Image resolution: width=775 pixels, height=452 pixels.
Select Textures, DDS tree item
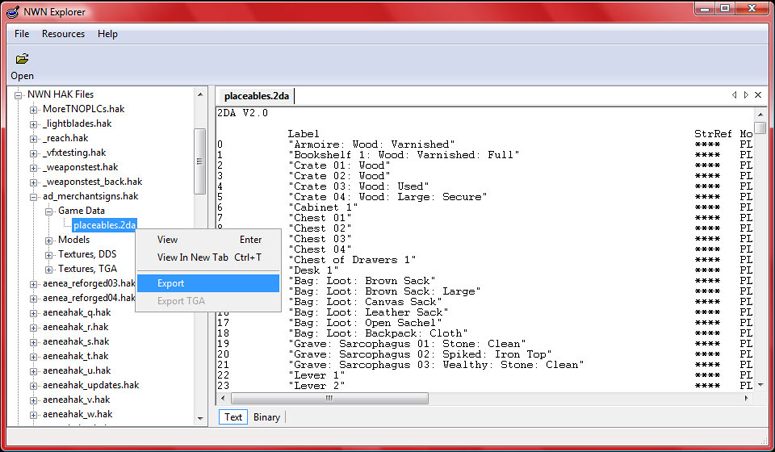[87, 254]
